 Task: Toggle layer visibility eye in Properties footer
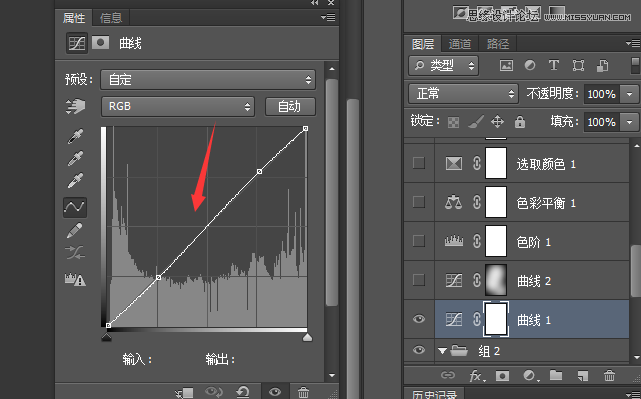pos(275,393)
